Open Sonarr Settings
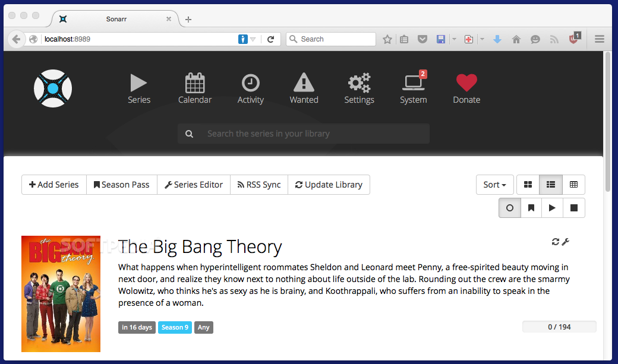Image resolution: width=618 pixels, height=364 pixels. click(359, 87)
